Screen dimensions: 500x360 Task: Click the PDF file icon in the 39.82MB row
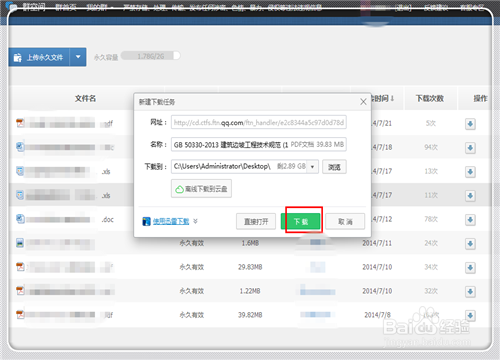tap(20, 315)
